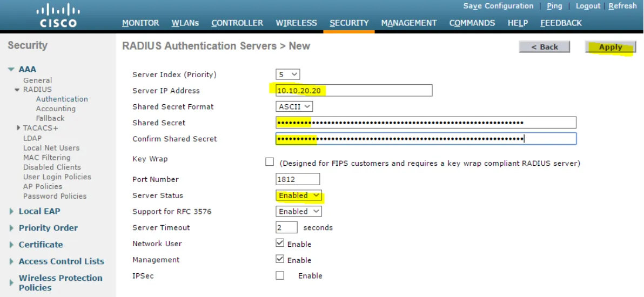Expand the Certificate section
Screen dimensions: 644x297
click(11, 245)
